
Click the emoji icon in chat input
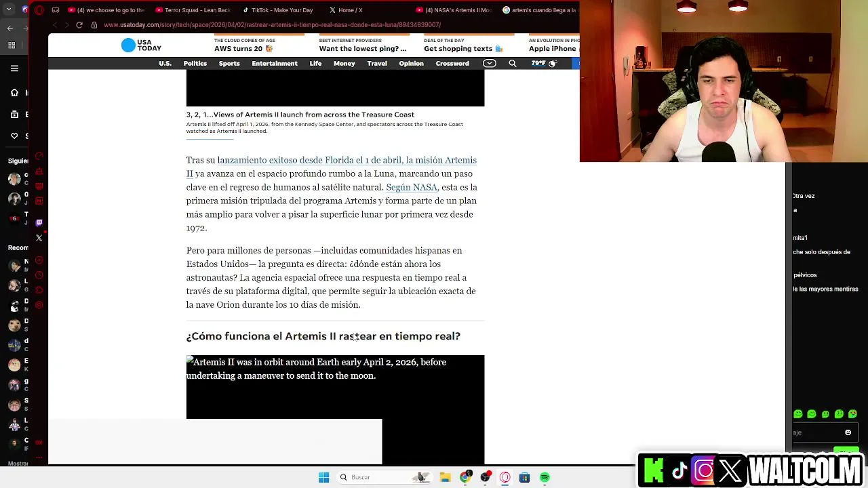click(x=848, y=432)
